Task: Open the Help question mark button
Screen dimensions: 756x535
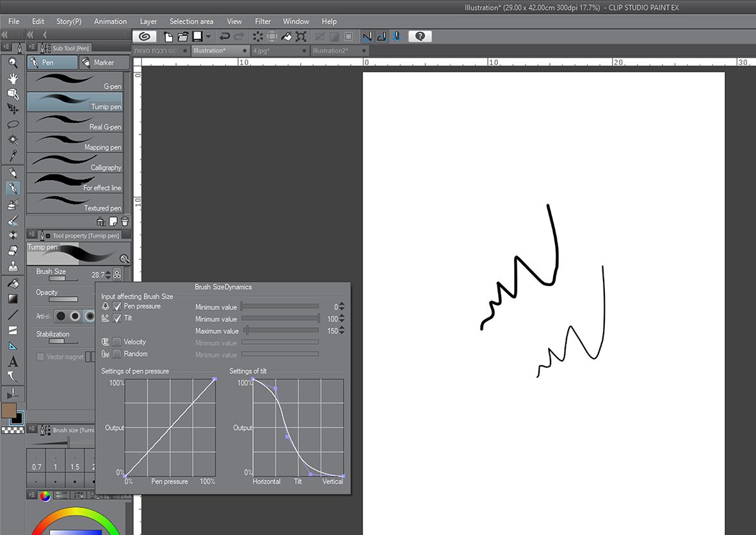Action: click(x=420, y=36)
